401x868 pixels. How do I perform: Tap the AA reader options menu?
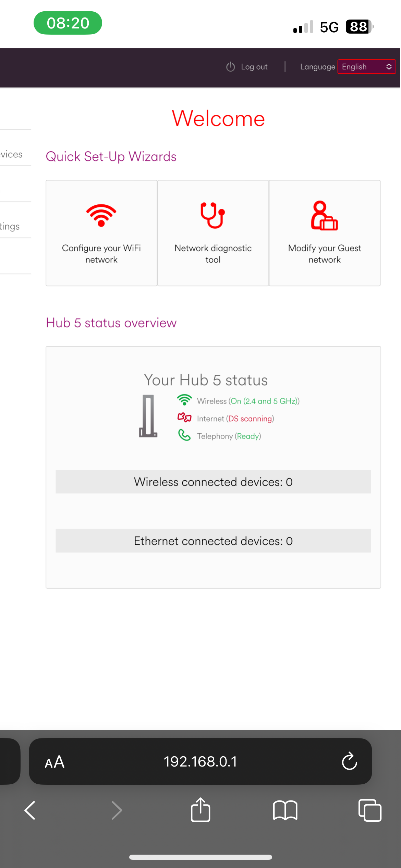54,762
